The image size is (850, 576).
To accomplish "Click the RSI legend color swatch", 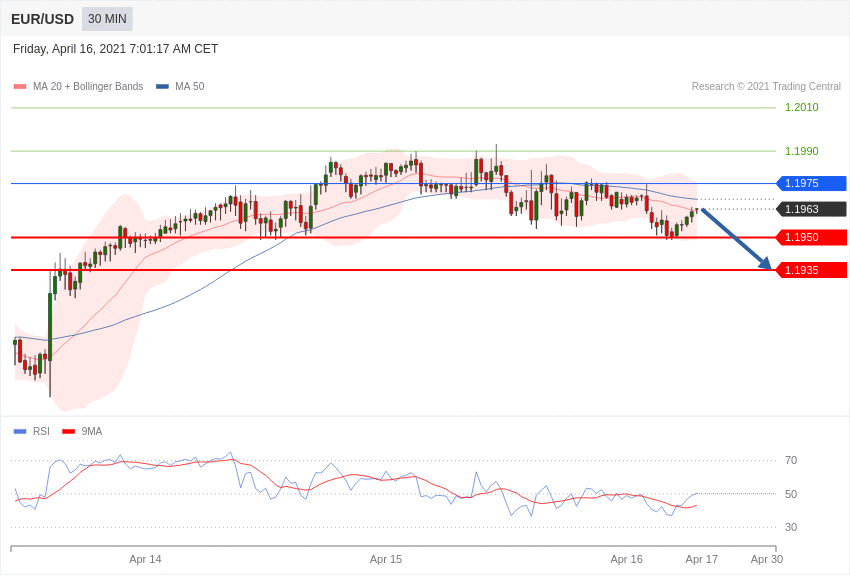I will (x=20, y=431).
